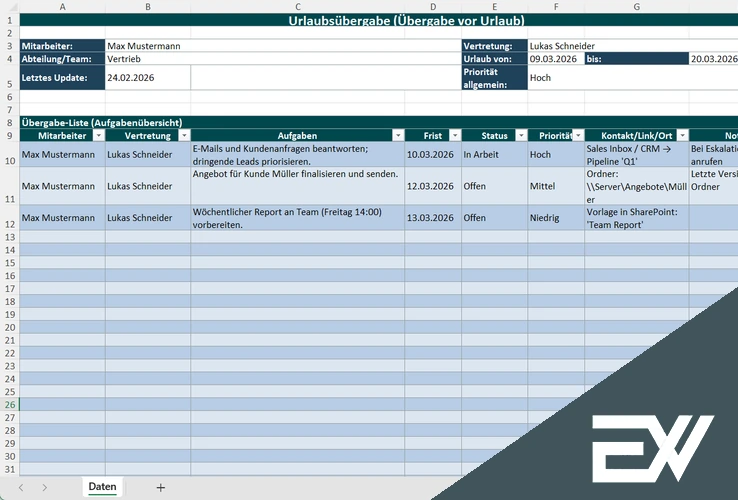Click the previous sheet navigation arrow
Screen dimensions: 738x500
[x=21, y=488]
